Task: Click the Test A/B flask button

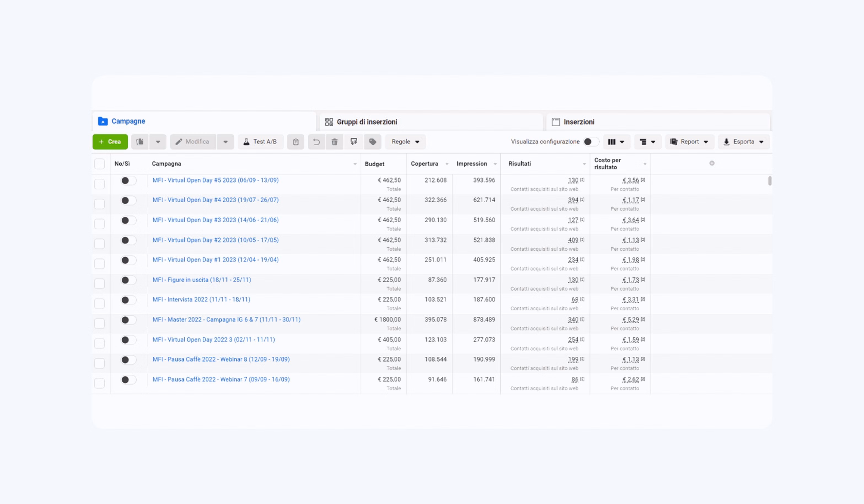Action: 260,142
